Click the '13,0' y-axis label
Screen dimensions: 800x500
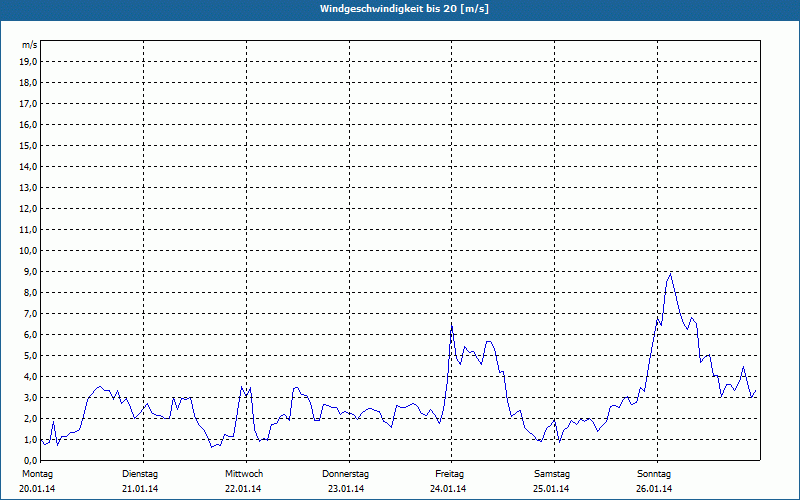pyautogui.click(x=28, y=188)
